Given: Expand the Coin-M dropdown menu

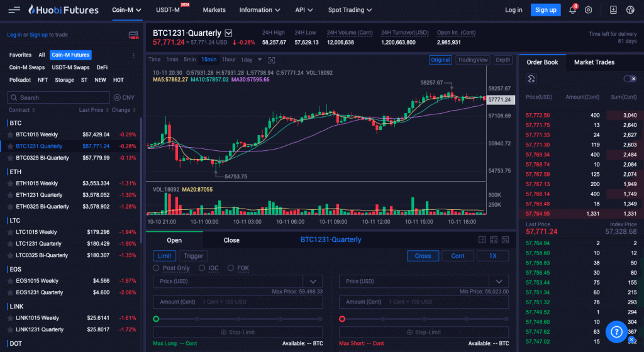Looking at the screenshot, I should point(126,10).
